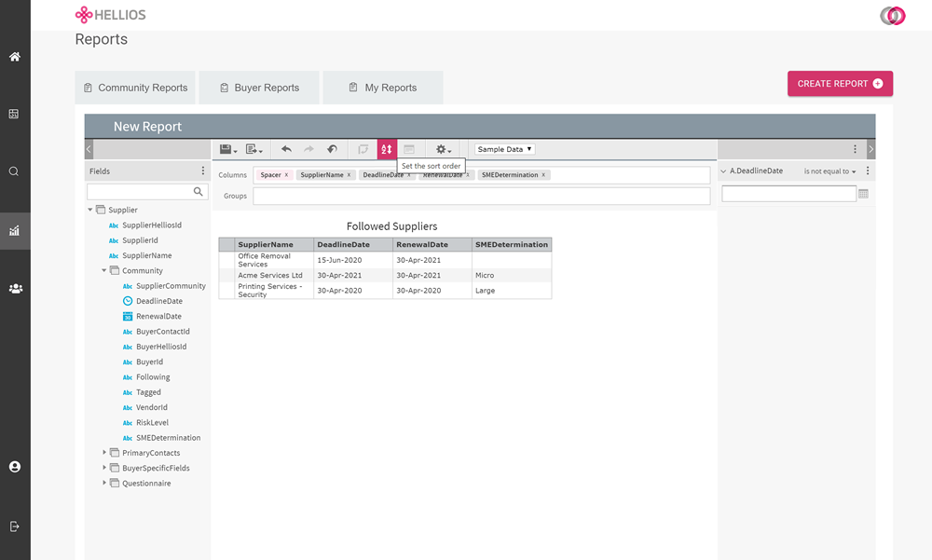Click the Hellios logo
The image size is (932, 560).
(111, 15)
